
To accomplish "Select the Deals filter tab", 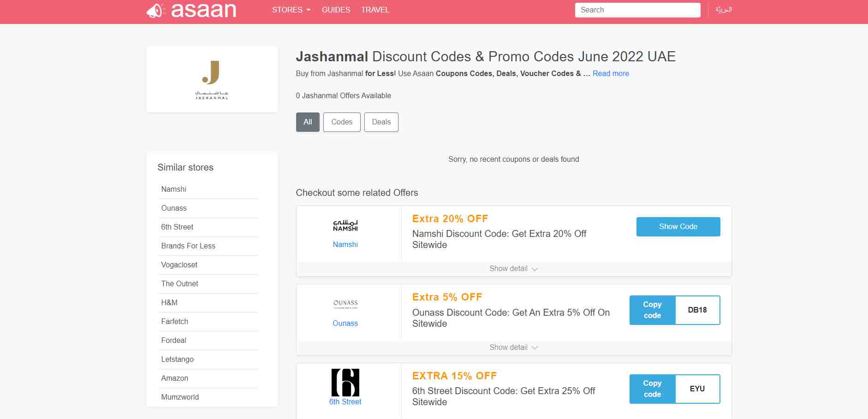I will point(381,122).
